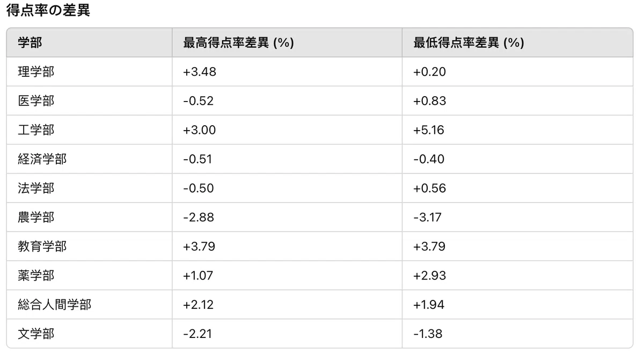Click the 学部 column header
The width and height of the screenshot is (644, 360).
pos(30,43)
